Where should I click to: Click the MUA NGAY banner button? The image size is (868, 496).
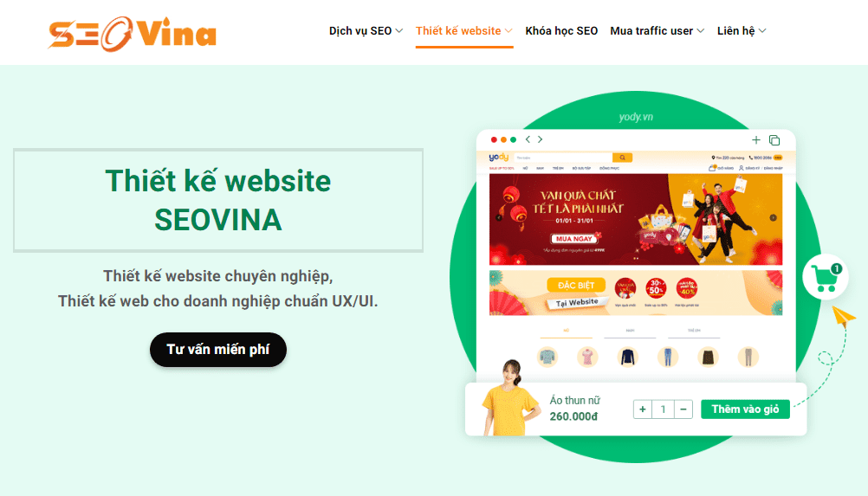pyautogui.click(x=574, y=239)
